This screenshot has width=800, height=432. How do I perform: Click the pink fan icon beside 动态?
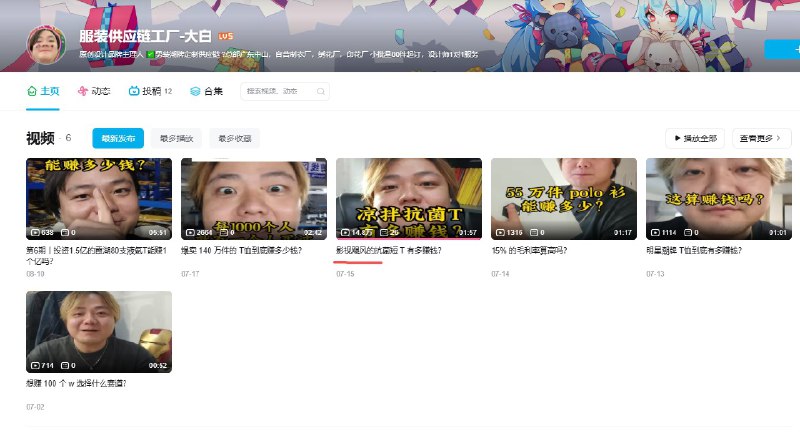pyautogui.click(x=83, y=91)
